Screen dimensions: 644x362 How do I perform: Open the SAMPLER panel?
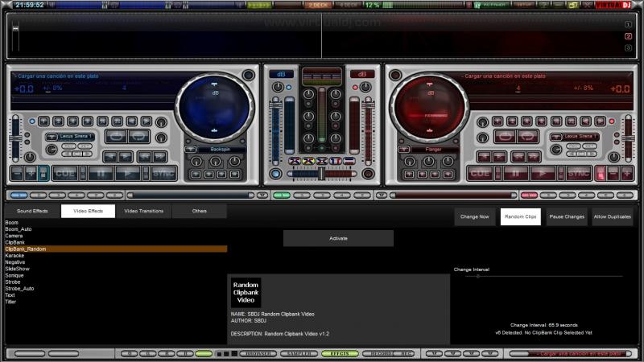click(x=299, y=353)
